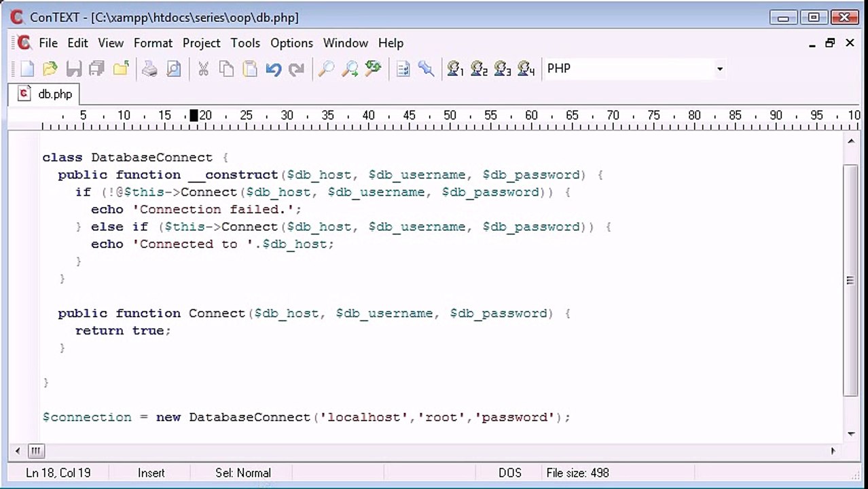868x489 pixels.
Task: Minimize the inner document window
Action: click(812, 43)
